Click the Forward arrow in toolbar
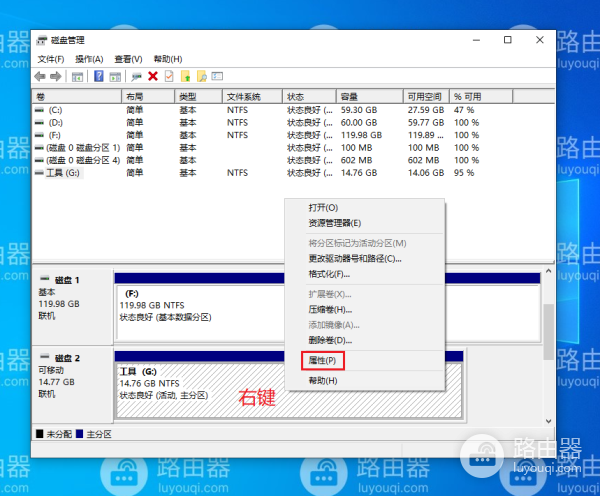The height and width of the screenshot is (496, 600). coord(56,76)
